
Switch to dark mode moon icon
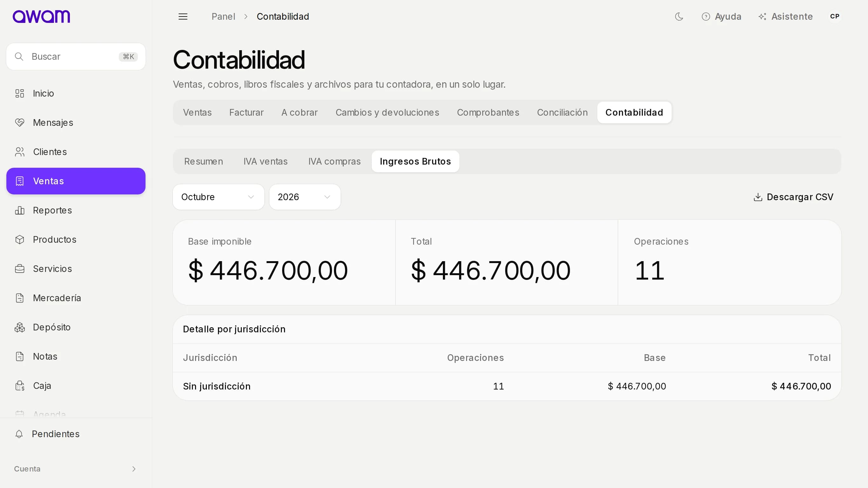click(x=679, y=17)
